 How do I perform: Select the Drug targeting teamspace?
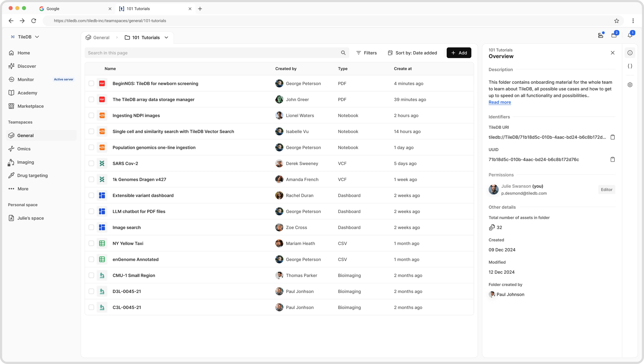click(x=27, y=175)
